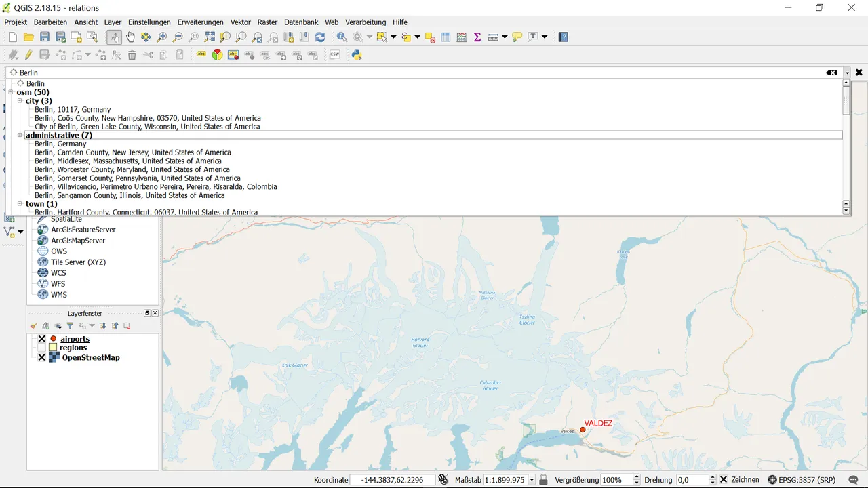
Task: Increase Vergrößerung with the up stepper
Action: coord(636,477)
